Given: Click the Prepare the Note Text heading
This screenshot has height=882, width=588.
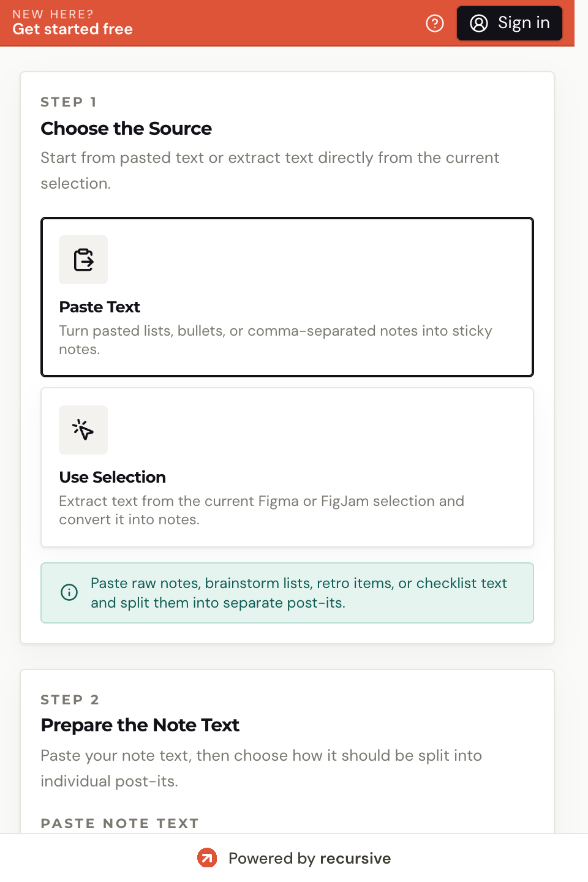Looking at the screenshot, I should 140,725.
